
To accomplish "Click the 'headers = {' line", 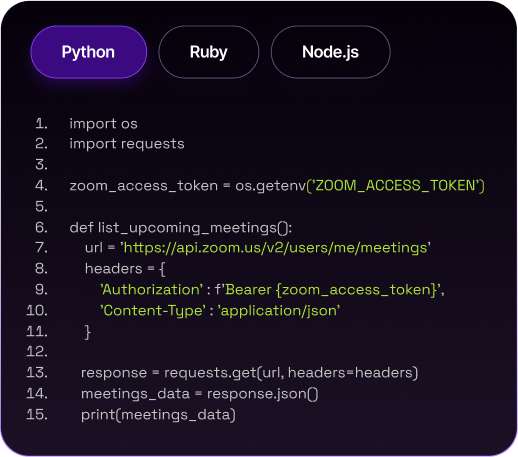I will [x=125, y=269].
